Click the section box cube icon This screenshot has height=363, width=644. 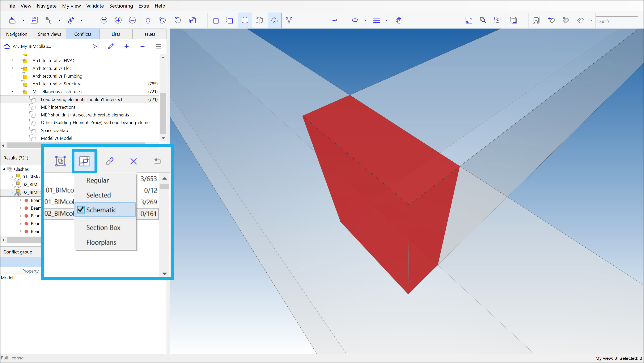click(513, 20)
